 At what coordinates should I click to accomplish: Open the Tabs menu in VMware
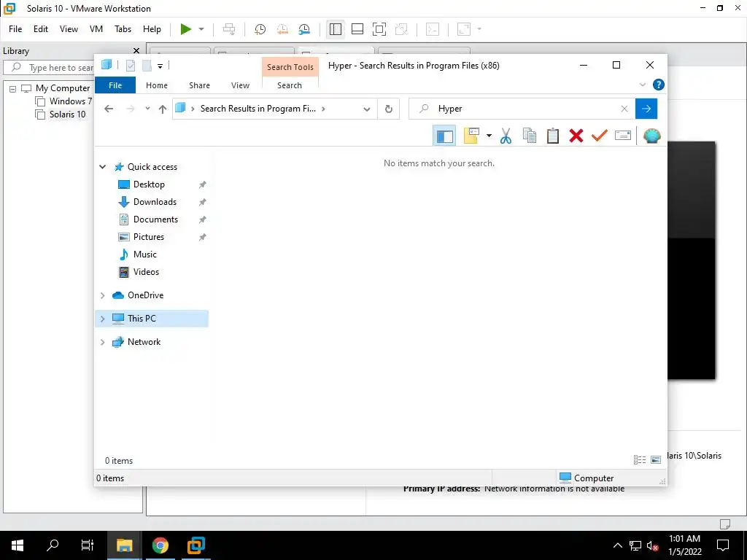click(x=123, y=29)
